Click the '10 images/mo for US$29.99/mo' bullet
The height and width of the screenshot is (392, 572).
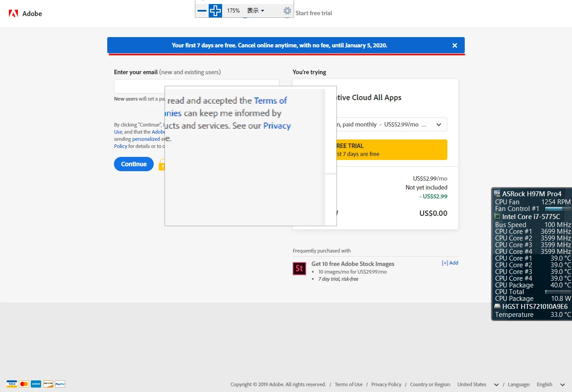point(353,272)
